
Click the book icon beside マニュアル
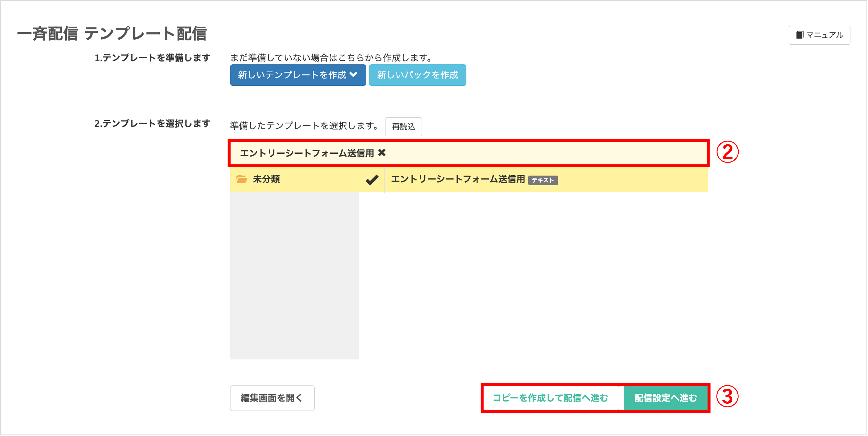point(800,35)
